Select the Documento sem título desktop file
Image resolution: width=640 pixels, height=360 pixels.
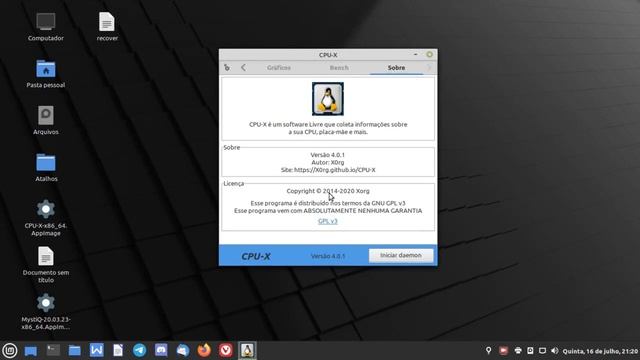click(46, 265)
